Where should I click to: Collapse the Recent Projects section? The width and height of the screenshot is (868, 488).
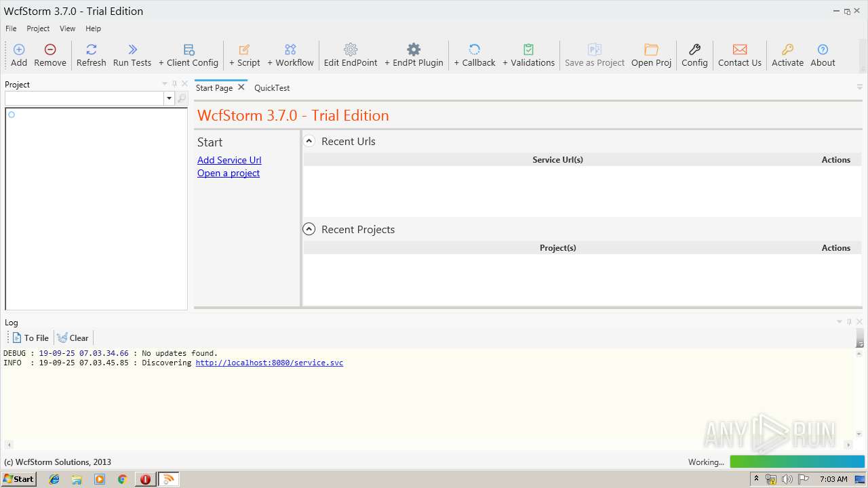pos(309,229)
